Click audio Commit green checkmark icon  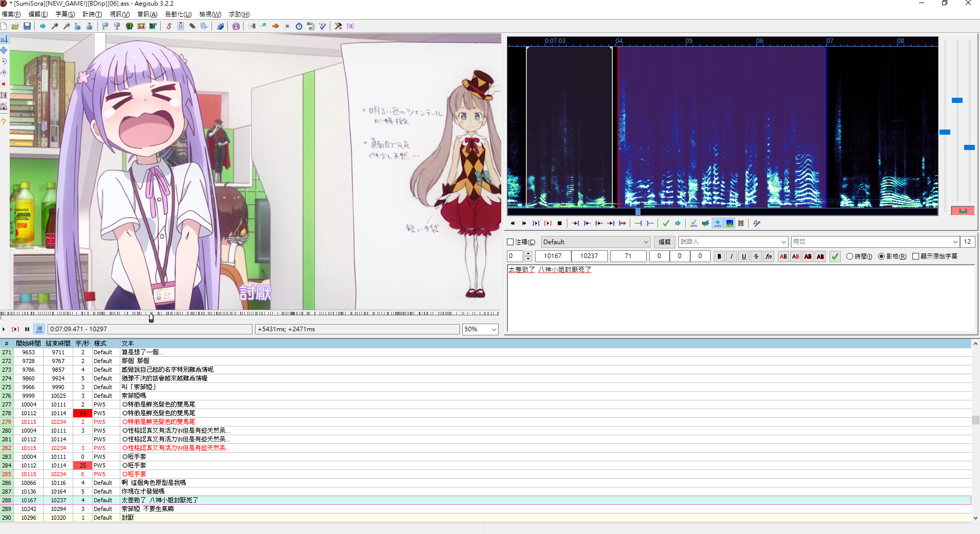click(666, 223)
